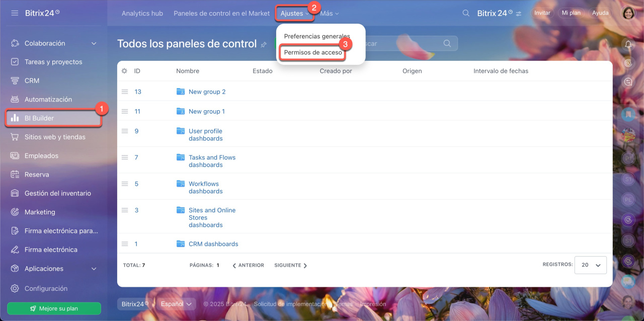644x321 pixels.
Task: Click the Gestión del inventario box icon
Action: pos(15,193)
